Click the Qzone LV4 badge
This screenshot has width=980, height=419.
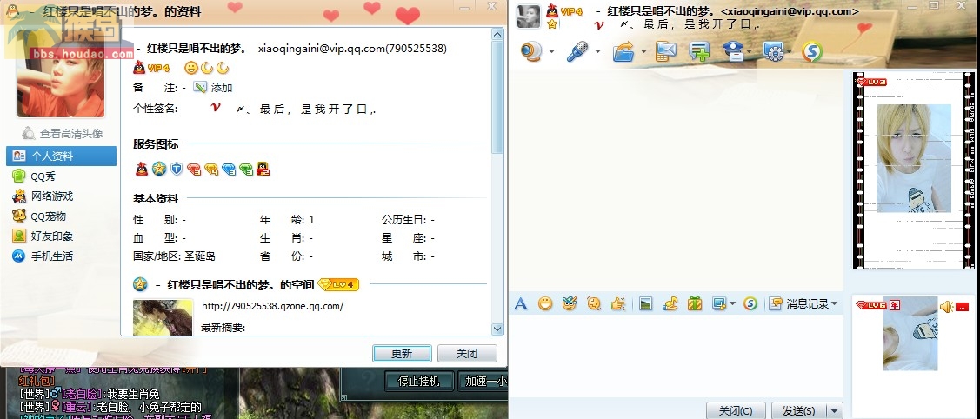tap(338, 285)
